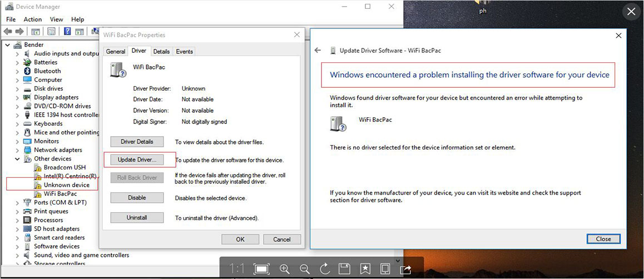Image resolution: width=644 pixels, height=279 pixels.
Task: Click the zoom out magnifier icon
Action: [x=305, y=268]
